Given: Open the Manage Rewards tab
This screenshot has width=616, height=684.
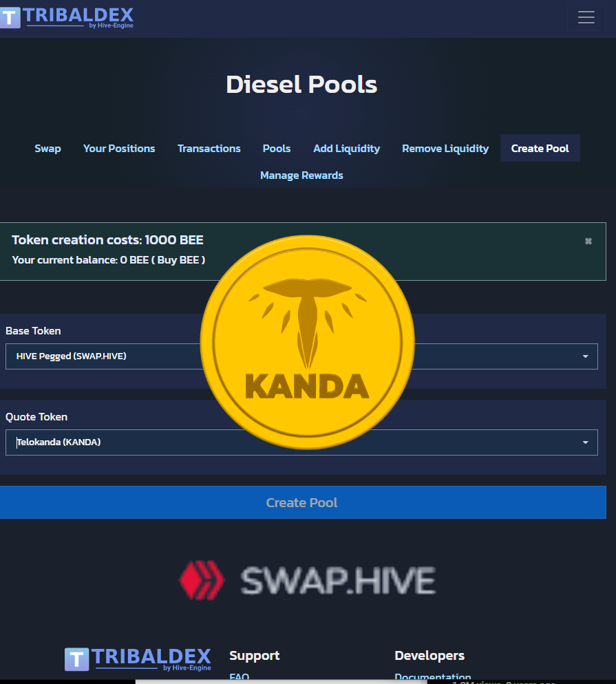Looking at the screenshot, I should [301, 175].
